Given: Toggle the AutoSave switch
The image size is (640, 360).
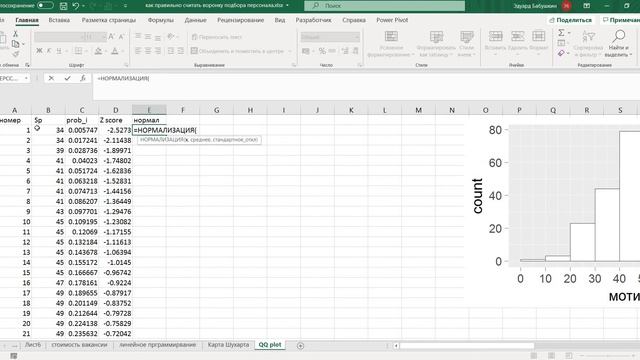Looking at the screenshot, I should click(45, 6).
